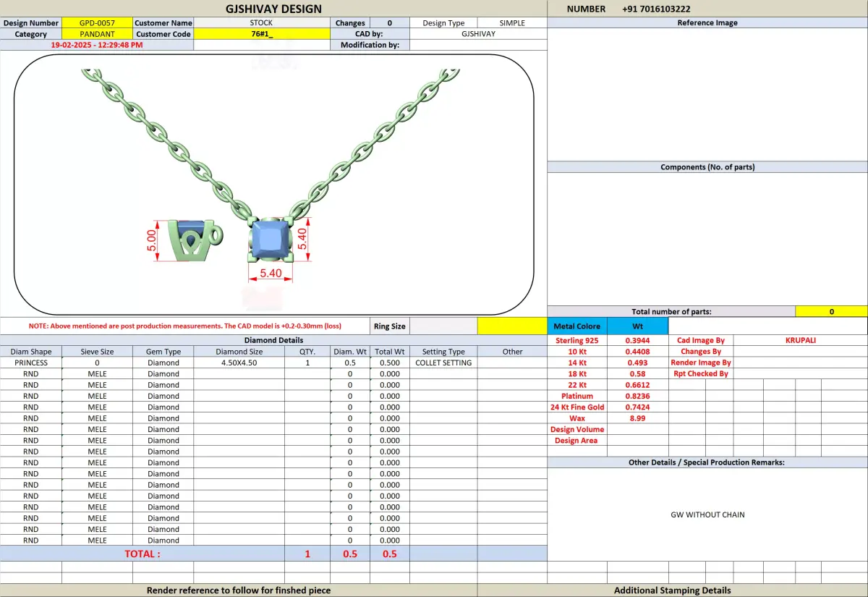Select the 0.3944 weight value
868x597 pixels.
click(637, 340)
